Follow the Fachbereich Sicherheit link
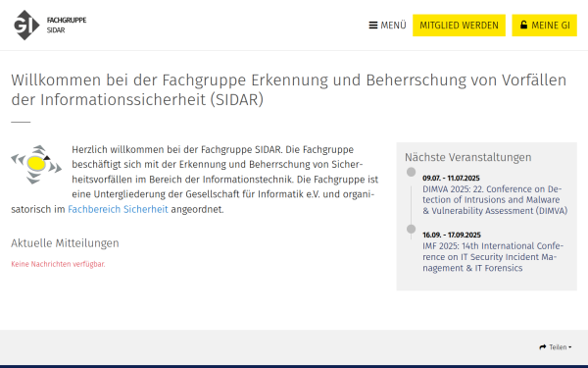 (118, 209)
